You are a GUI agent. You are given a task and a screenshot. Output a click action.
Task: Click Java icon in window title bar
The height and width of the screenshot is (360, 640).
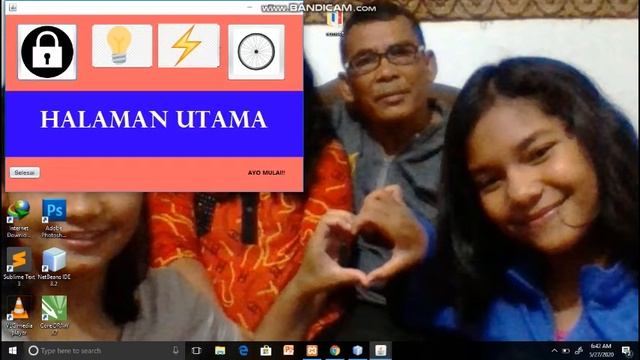(13, 7)
